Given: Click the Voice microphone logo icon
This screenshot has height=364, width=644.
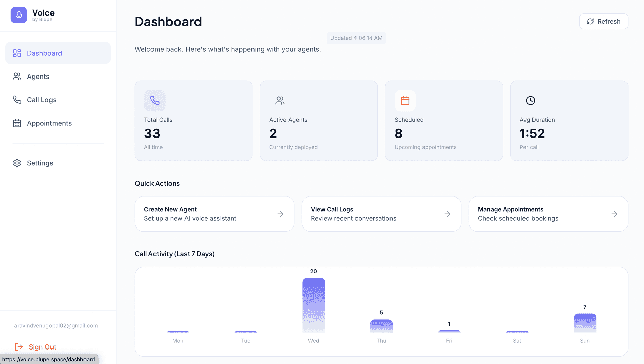Looking at the screenshot, I should click(19, 15).
